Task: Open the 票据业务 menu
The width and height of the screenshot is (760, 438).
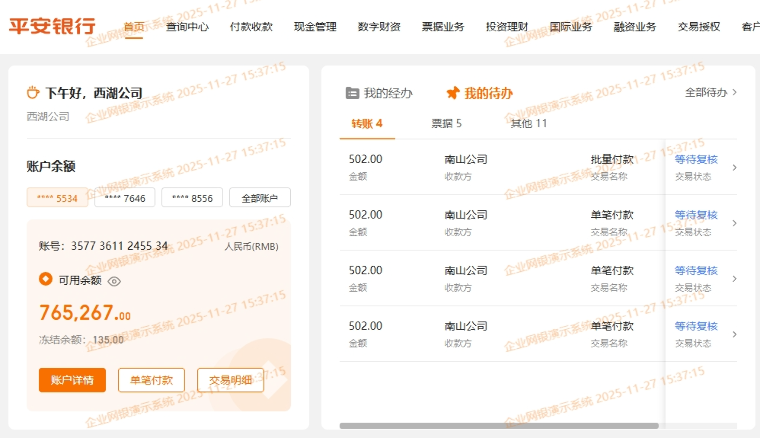Action: click(x=443, y=27)
